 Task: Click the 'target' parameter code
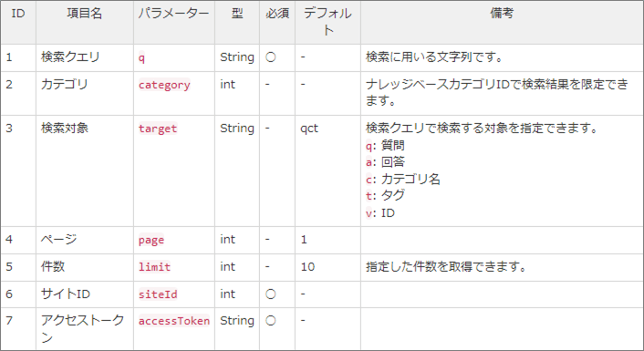pyautogui.click(x=158, y=129)
